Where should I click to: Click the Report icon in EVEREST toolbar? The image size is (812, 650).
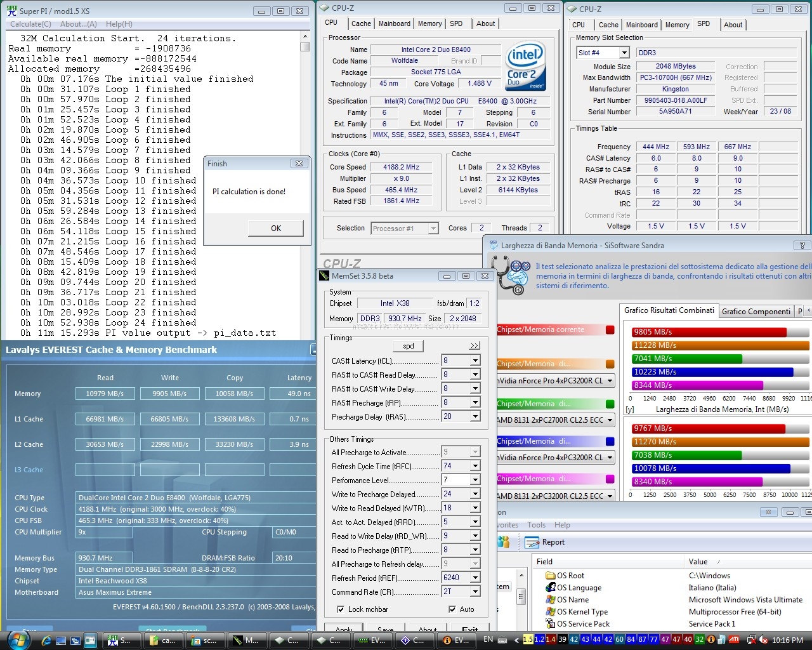click(532, 542)
